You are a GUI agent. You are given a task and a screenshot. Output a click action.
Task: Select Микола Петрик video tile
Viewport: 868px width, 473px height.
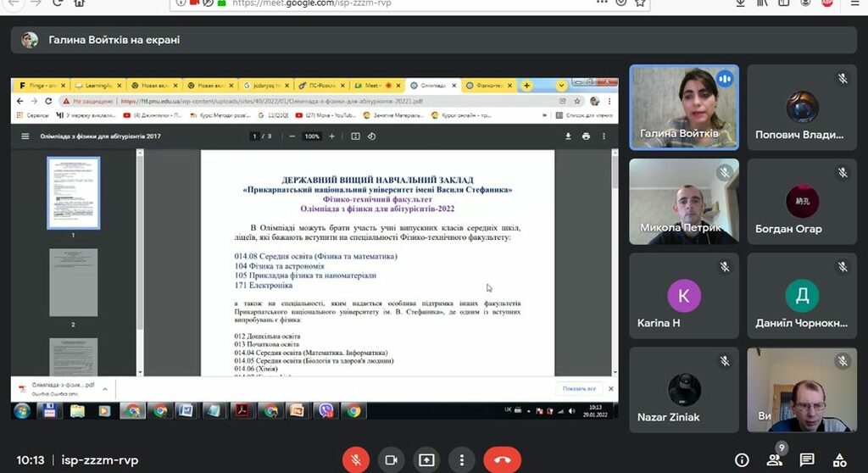coord(684,202)
